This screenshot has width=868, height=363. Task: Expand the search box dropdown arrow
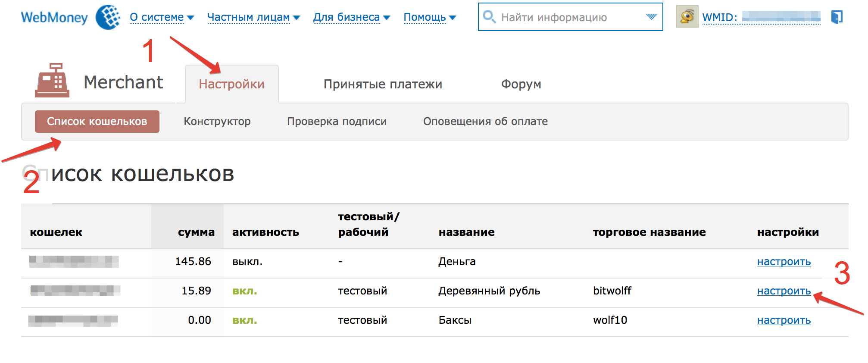coord(651,17)
